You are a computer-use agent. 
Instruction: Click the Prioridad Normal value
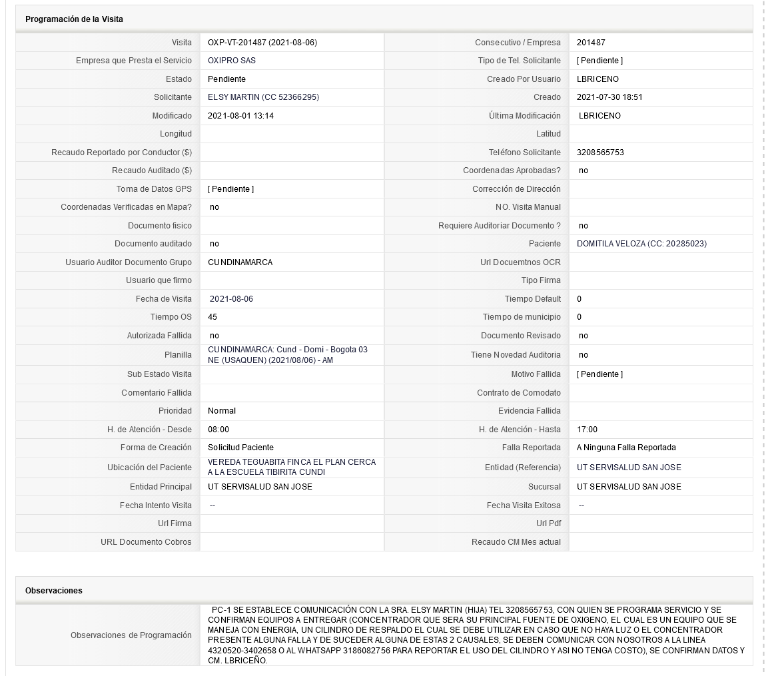222,410
